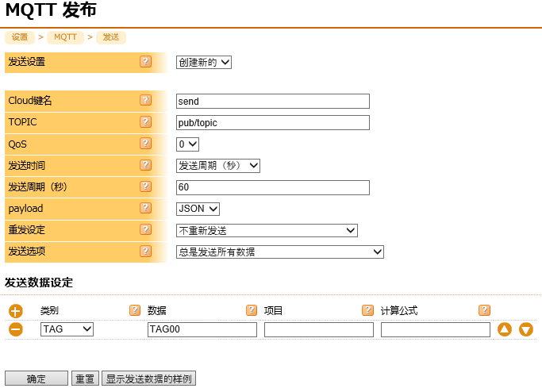The image size is (542, 392).
Task: Click help icon for 计算公式 column
Action: [x=484, y=310]
